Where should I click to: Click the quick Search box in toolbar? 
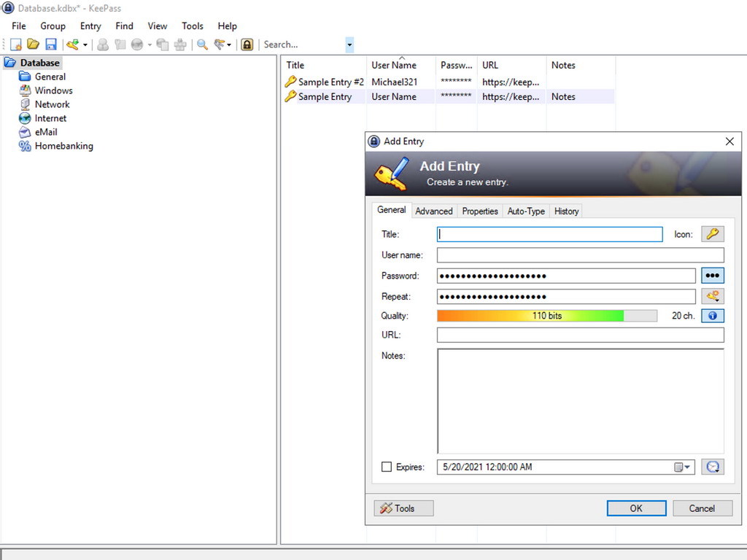(x=303, y=44)
